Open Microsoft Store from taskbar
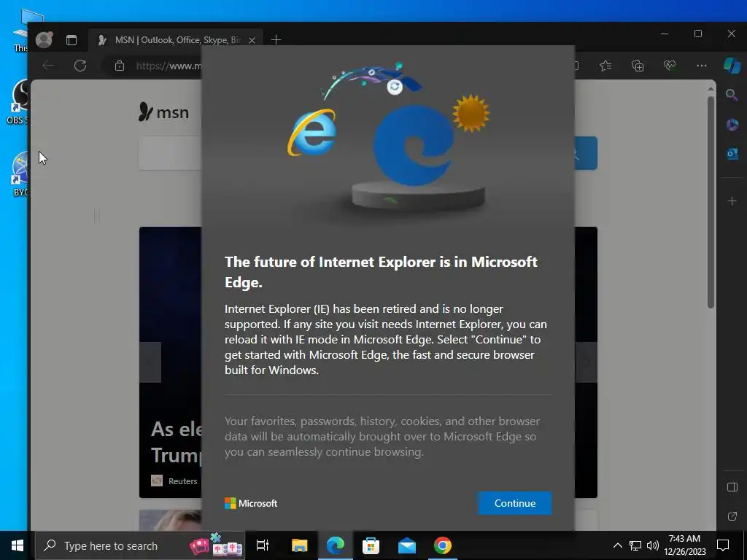The width and height of the screenshot is (747, 560). [371, 545]
